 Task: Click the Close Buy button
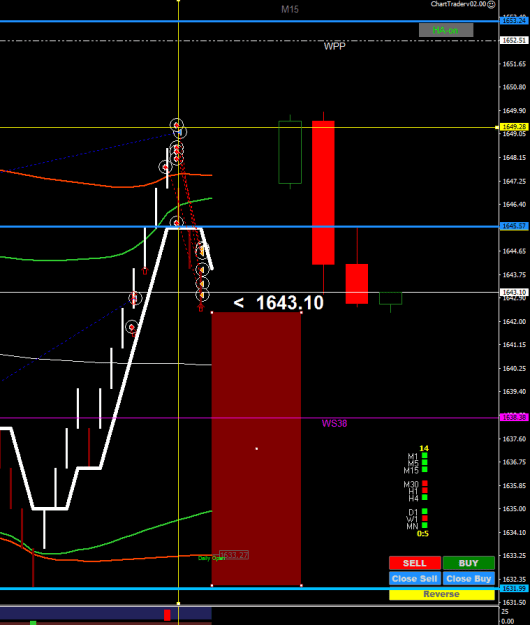coord(469,578)
